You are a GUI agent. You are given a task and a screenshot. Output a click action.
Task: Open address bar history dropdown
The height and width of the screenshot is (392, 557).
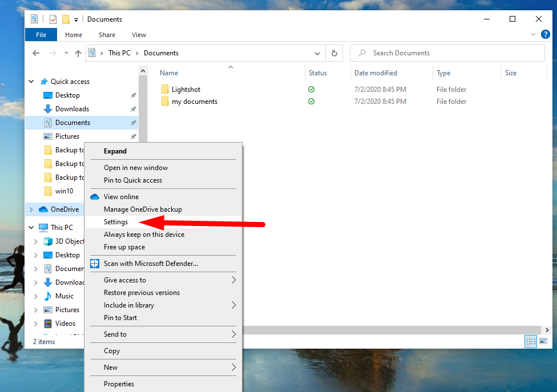[x=318, y=53]
